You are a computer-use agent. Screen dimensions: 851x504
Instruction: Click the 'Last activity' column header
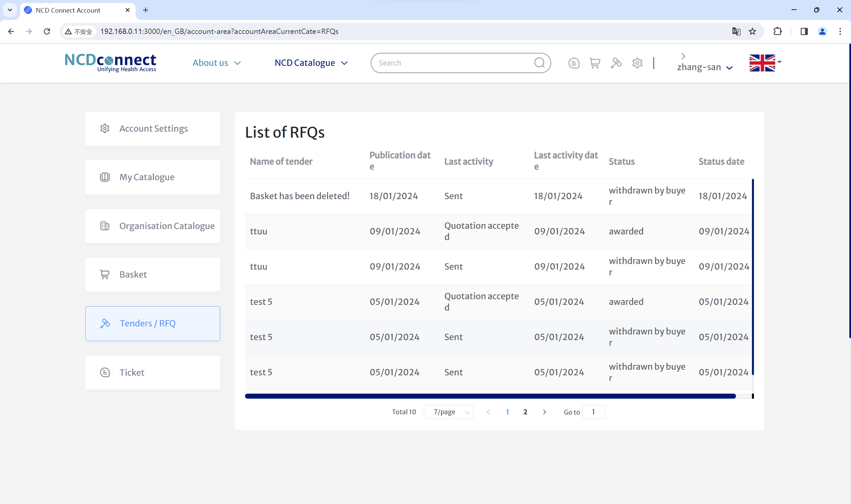coord(469,161)
